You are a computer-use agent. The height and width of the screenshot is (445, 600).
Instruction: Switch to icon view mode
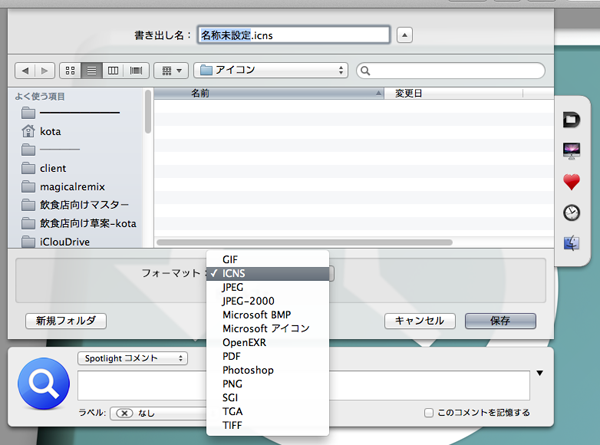[x=70, y=70]
